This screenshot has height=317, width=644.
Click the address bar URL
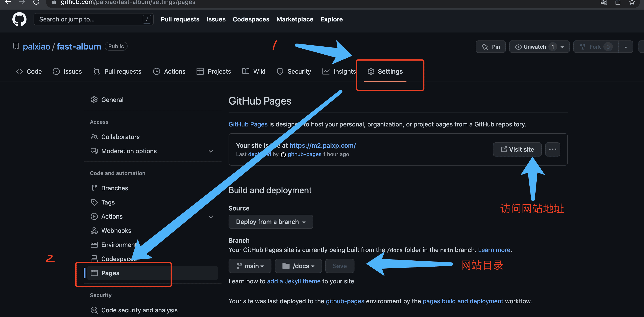point(128,2)
